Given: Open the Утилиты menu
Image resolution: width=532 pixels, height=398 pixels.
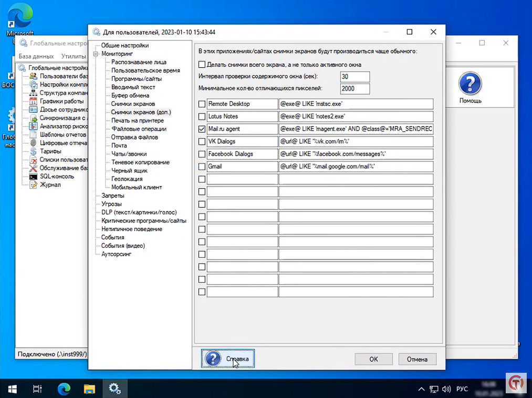Looking at the screenshot, I should [74, 56].
